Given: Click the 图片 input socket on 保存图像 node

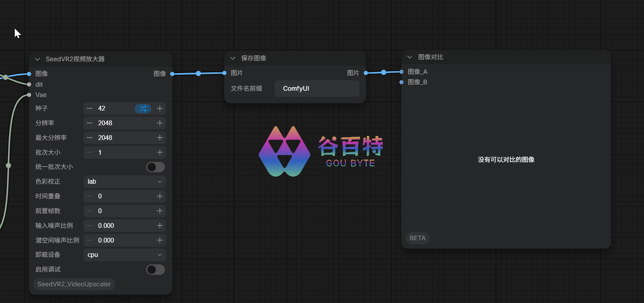Looking at the screenshot, I should click(225, 73).
